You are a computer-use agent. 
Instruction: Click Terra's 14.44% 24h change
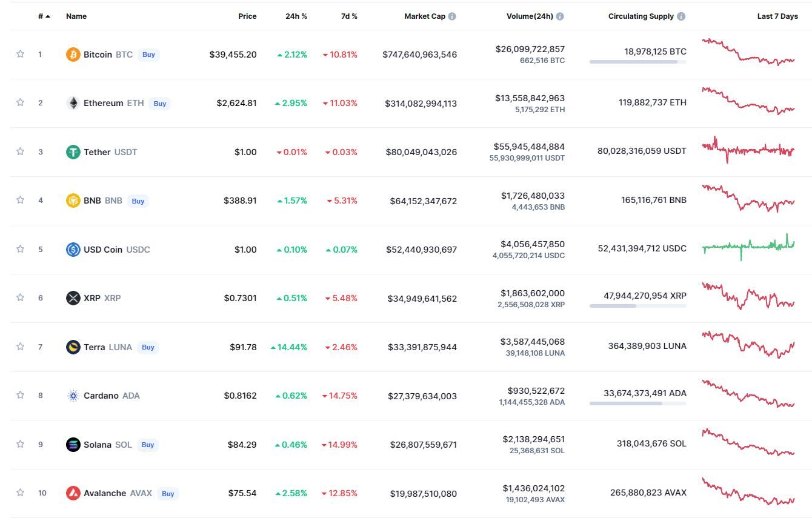click(289, 347)
